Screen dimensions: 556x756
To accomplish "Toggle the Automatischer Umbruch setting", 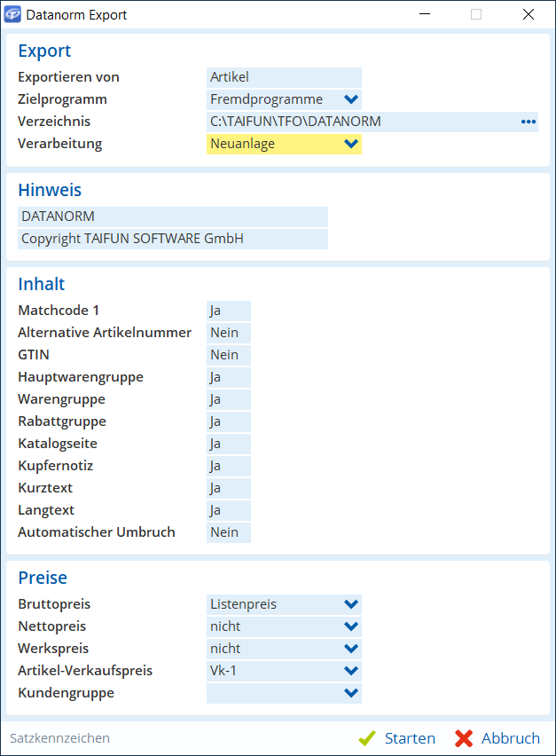I will (228, 532).
